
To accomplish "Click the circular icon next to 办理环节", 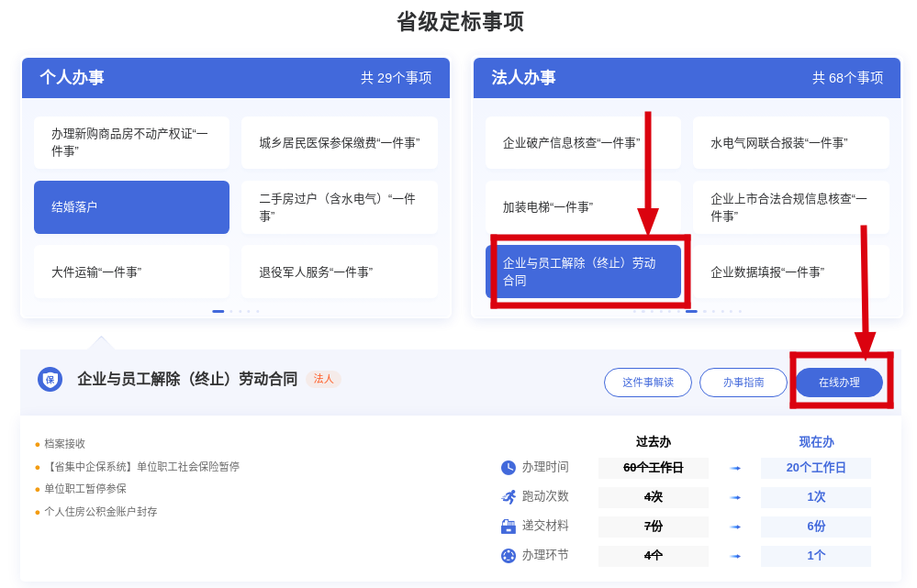I will point(508,556).
